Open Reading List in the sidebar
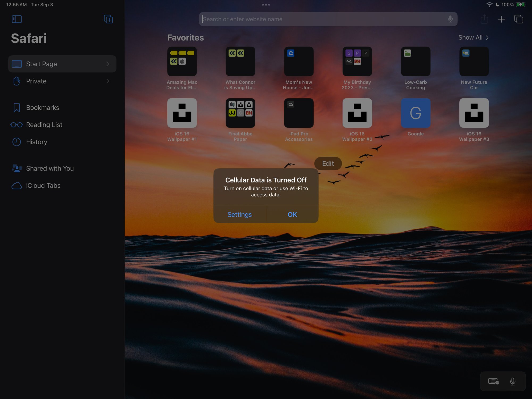 pos(44,125)
